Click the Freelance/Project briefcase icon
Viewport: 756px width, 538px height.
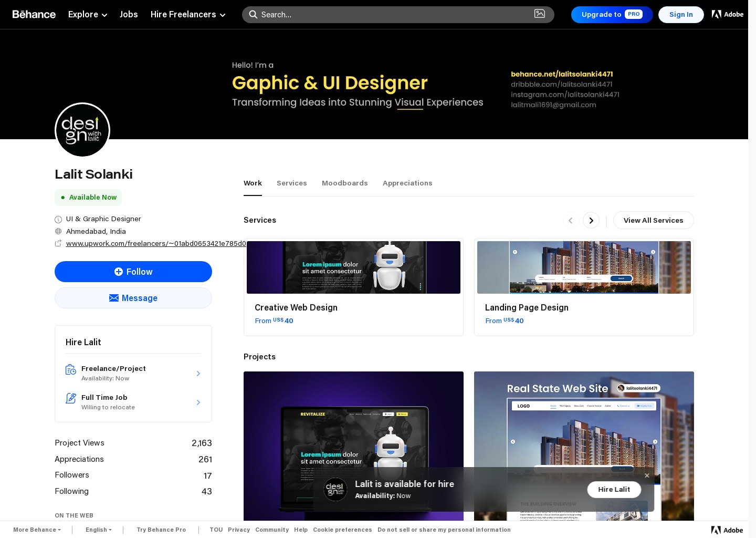[71, 370]
